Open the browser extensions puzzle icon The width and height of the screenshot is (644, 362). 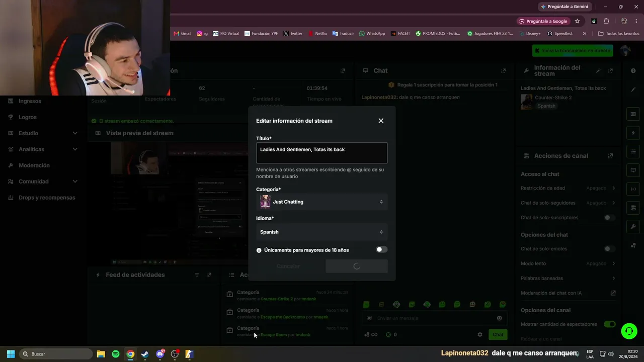tap(606, 21)
